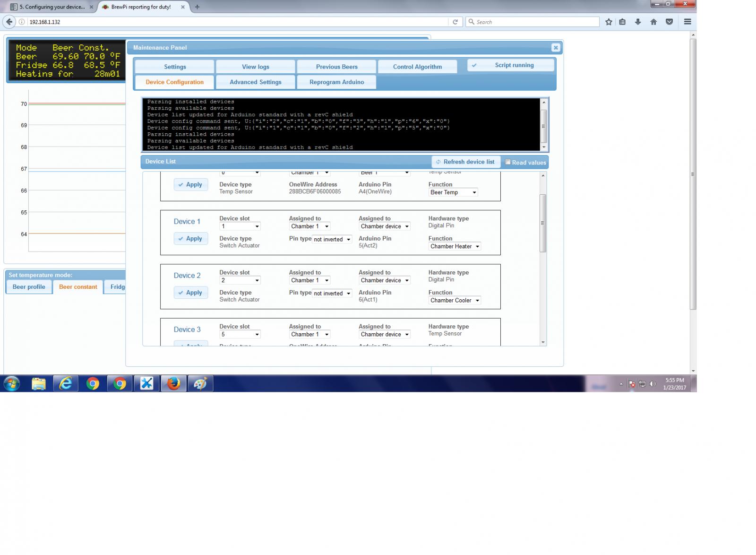This screenshot has width=756, height=555.
Task: Select the Beer profile mode tab
Action: coord(29,286)
